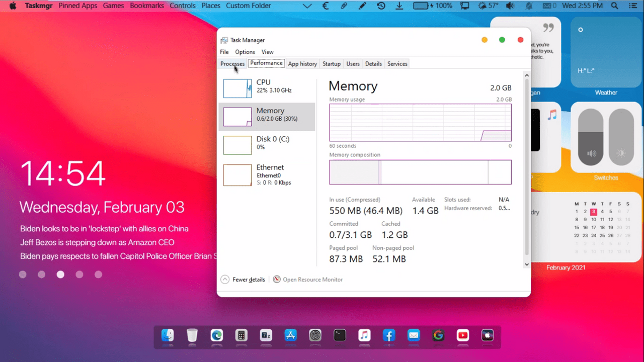Click Open Resource Monitor
644x362 pixels.
(x=312, y=280)
